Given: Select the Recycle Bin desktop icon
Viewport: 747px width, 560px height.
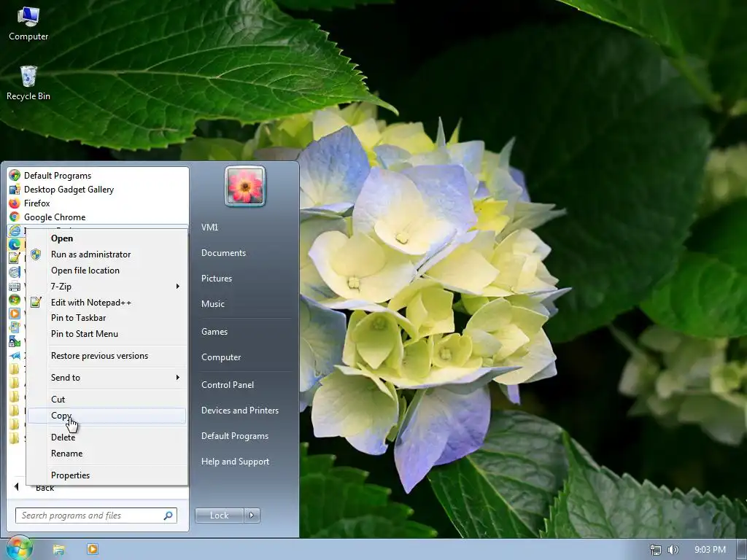Looking at the screenshot, I should click(28, 83).
